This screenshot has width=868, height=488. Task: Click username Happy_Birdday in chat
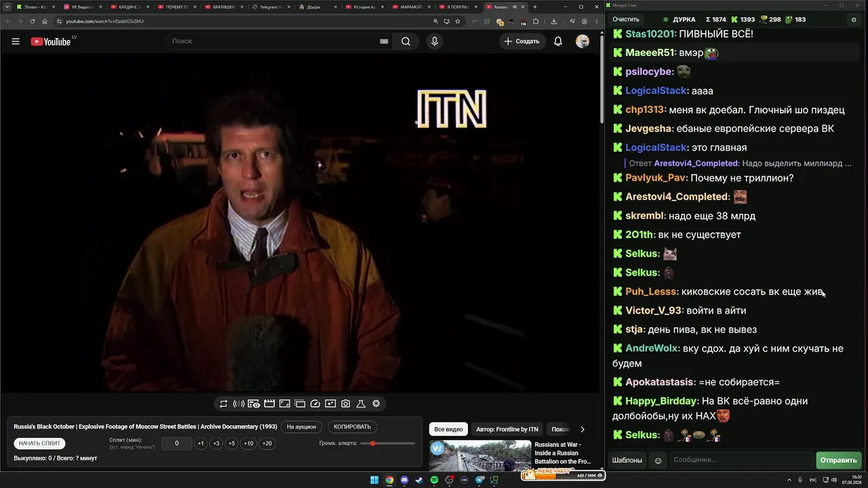(x=662, y=401)
